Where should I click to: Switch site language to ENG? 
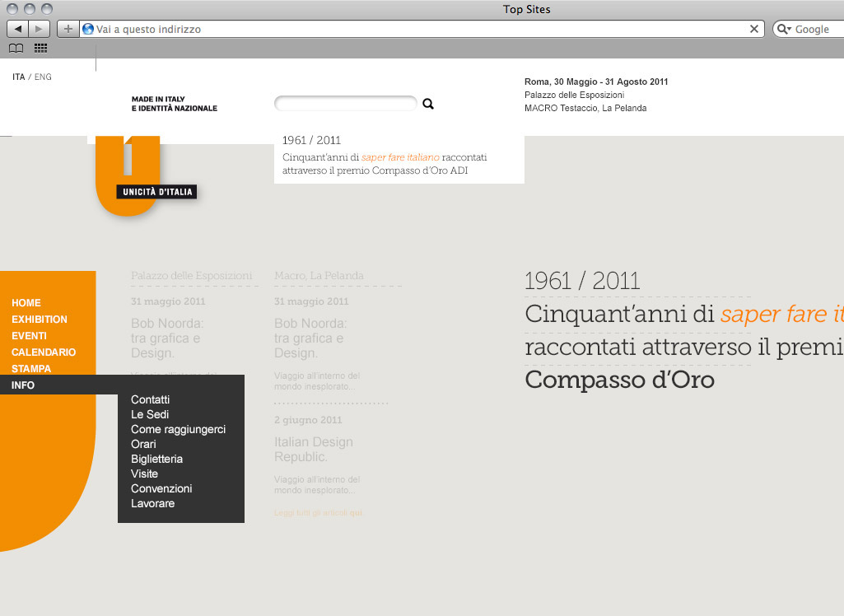43,77
